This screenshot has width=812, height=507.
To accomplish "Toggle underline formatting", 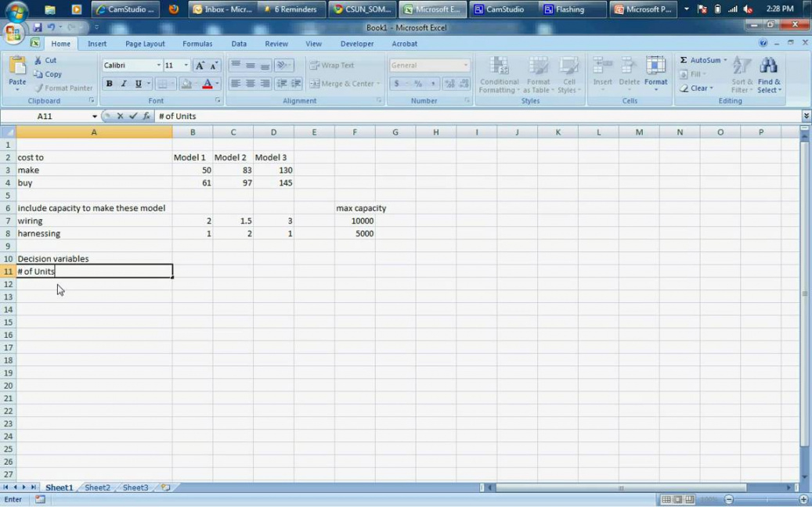I will pyautogui.click(x=138, y=84).
